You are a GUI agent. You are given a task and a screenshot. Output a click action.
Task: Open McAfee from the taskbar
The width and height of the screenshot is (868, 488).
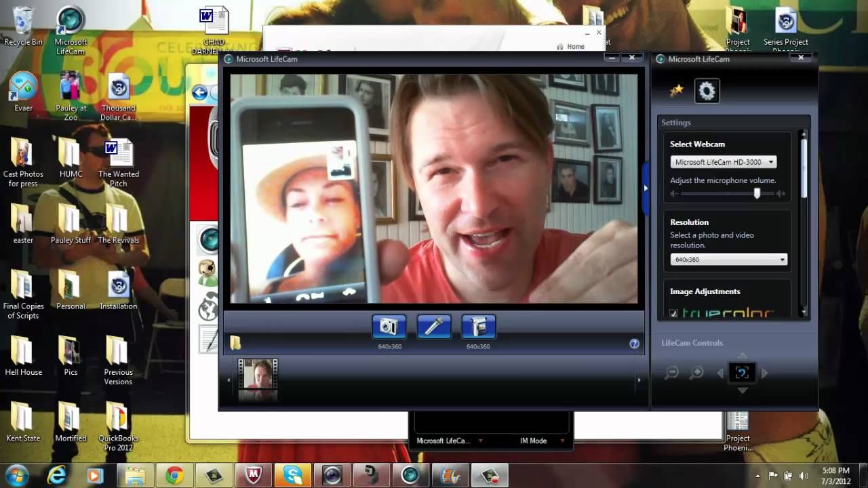(x=253, y=476)
